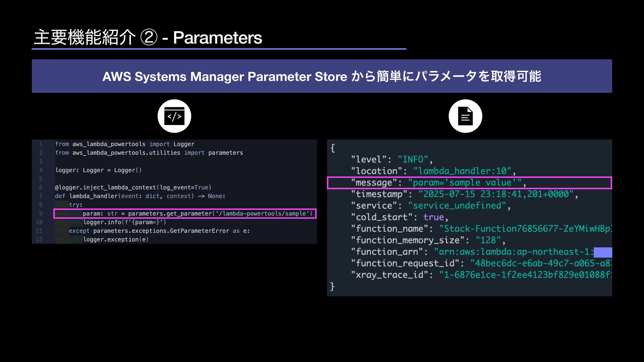The image size is (644, 362).
Task: Click the "location": "lambda_handler:10" line
Action: 433,171
